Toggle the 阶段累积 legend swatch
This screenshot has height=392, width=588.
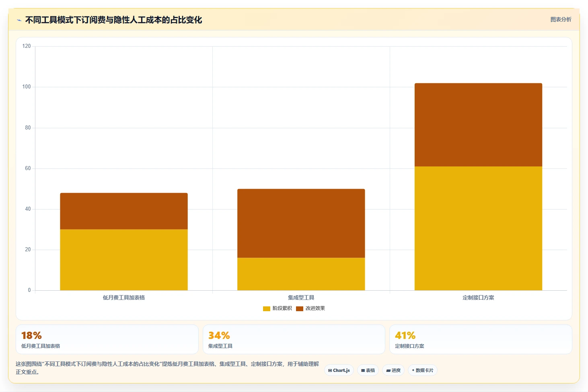pyautogui.click(x=266, y=308)
